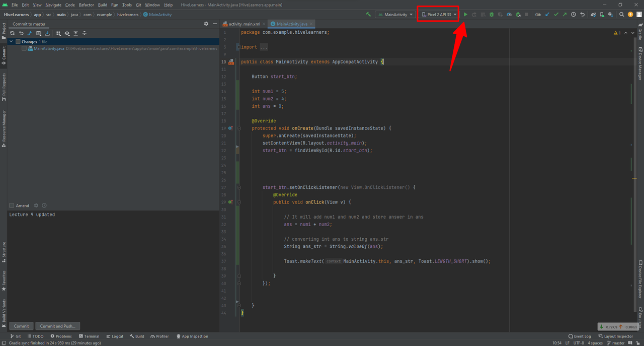Hide the Commit tool window

click(x=214, y=24)
